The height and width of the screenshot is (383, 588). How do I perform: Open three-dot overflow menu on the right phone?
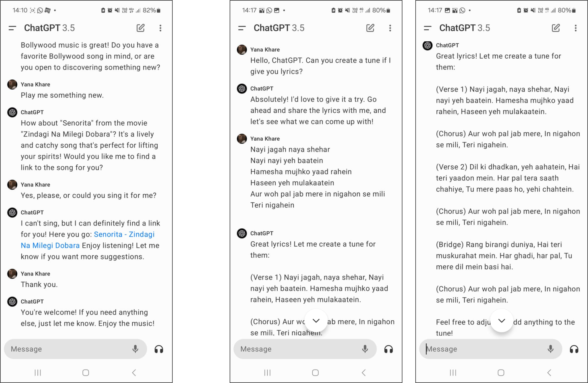(575, 28)
